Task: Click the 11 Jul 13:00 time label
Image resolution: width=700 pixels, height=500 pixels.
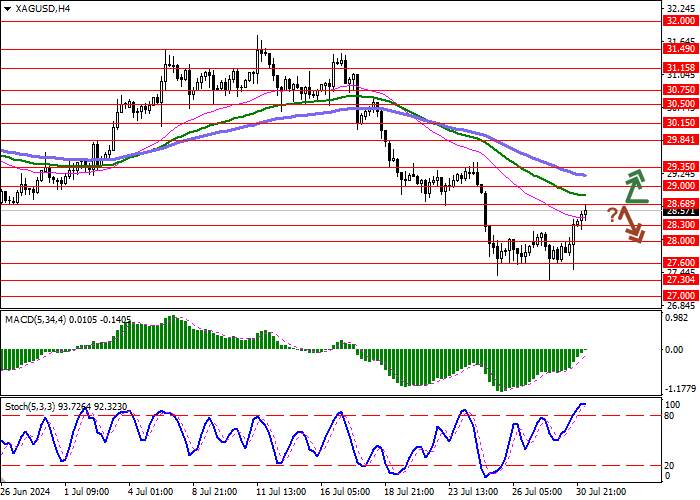Action: (281, 492)
